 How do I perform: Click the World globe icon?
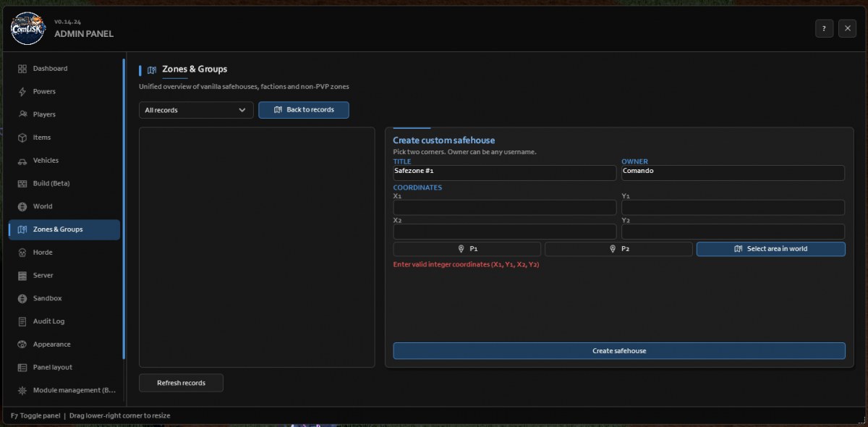point(22,206)
